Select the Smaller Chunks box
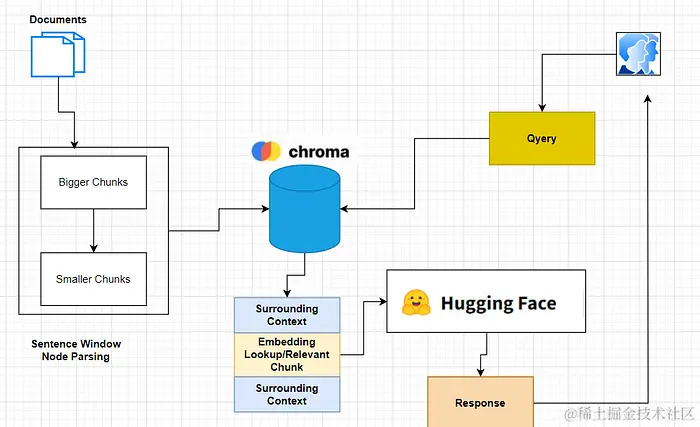 click(93, 279)
